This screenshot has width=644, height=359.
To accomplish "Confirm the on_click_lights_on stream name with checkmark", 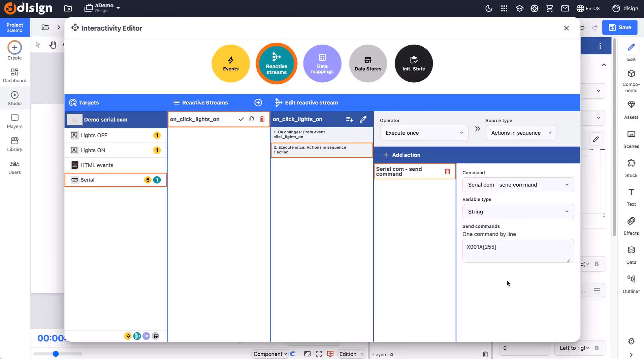I will pyautogui.click(x=241, y=119).
